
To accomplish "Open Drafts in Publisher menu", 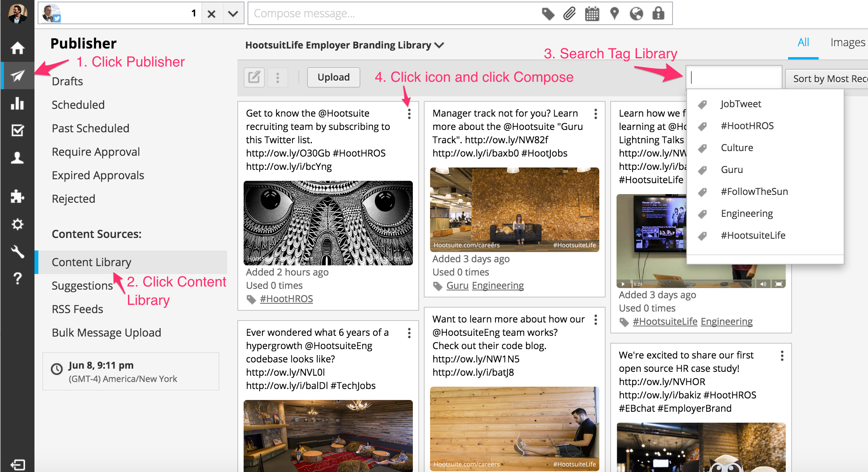I will [x=67, y=81].
